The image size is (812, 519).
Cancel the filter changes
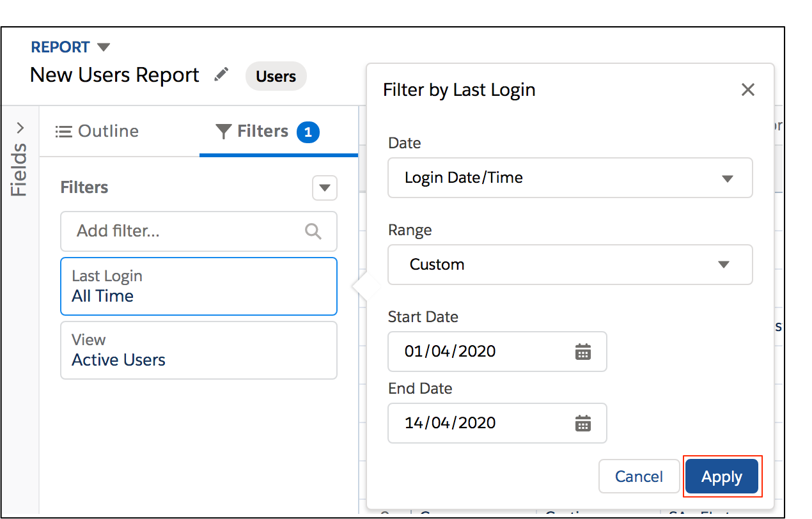[639, 477]
